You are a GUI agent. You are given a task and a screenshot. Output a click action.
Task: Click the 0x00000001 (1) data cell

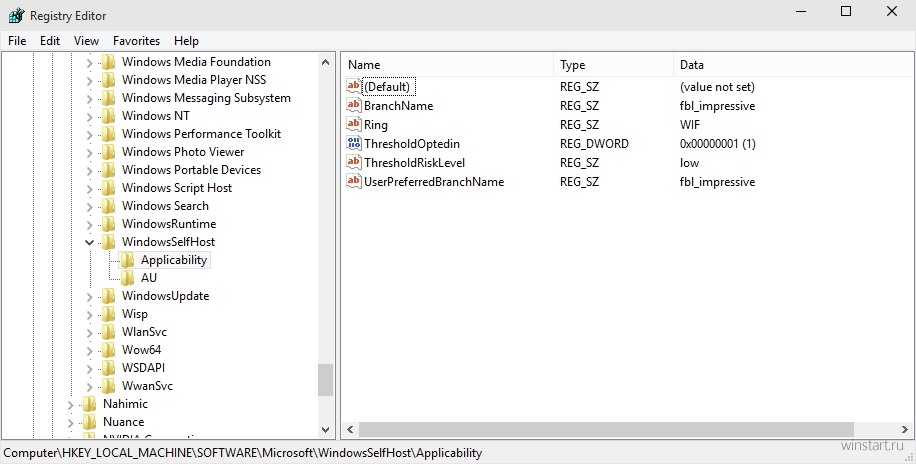717,144
